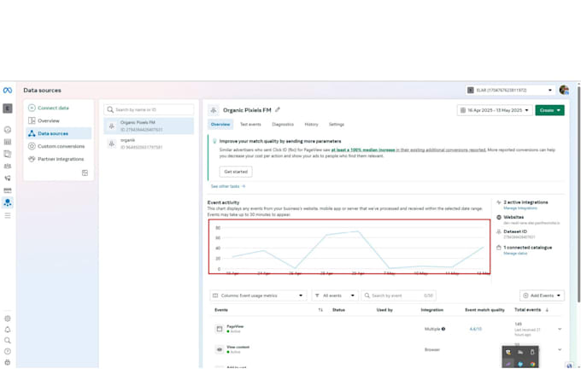This screenshot has height=392, width=581.
Task: Open the all-tools hamburger menu icon
Action: (8, 215)
